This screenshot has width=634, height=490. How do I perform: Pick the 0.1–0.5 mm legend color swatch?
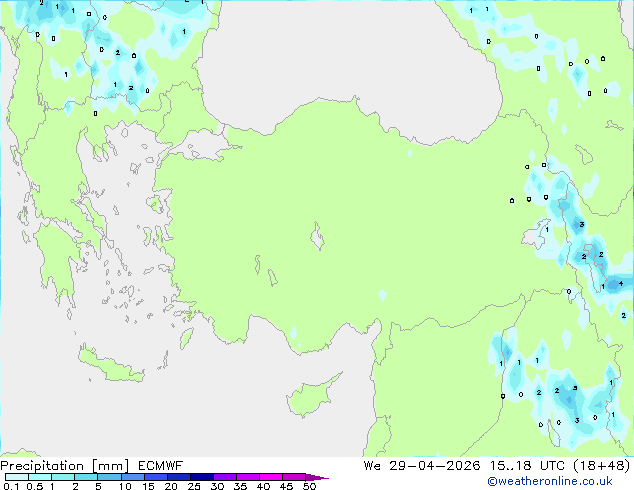coord(17,477)
